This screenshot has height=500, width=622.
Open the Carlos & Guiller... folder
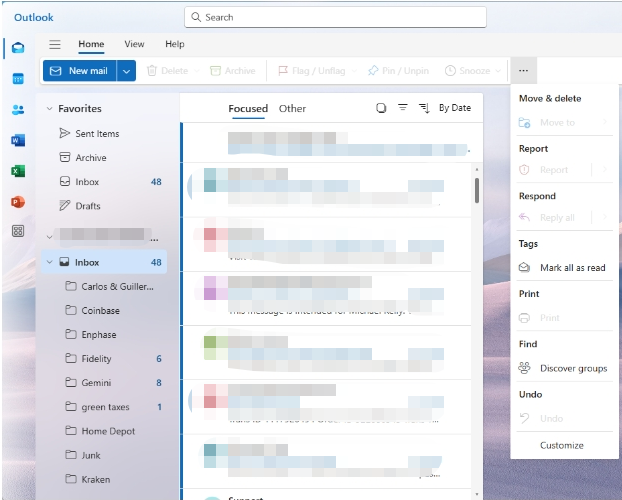[104, 287]
